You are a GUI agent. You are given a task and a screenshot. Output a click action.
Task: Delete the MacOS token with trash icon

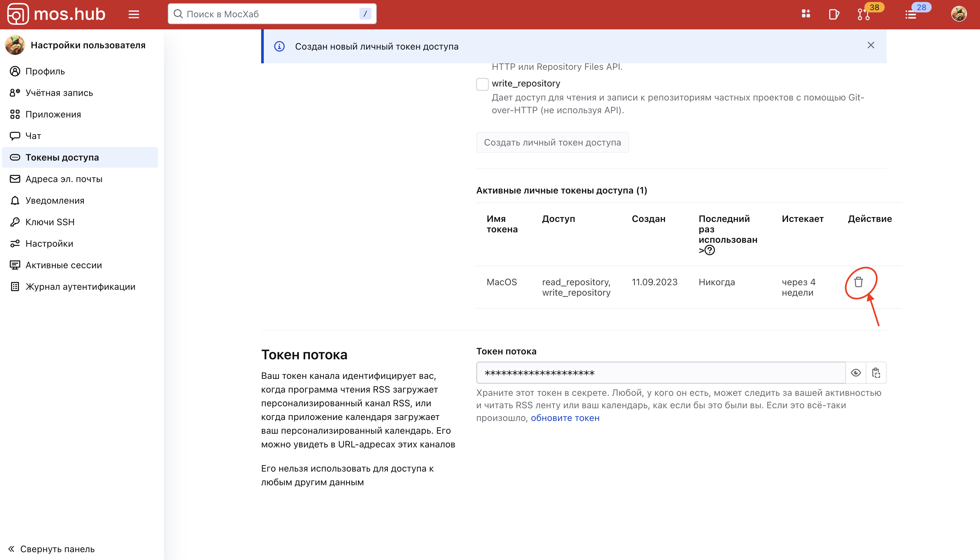click(859, 282)
